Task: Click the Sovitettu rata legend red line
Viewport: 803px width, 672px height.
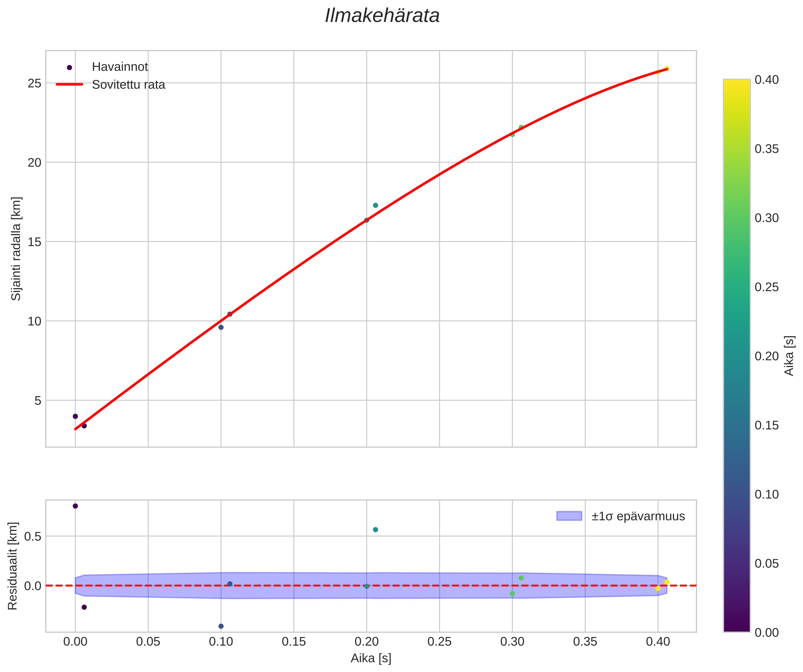Action: (x=69, y=85)
